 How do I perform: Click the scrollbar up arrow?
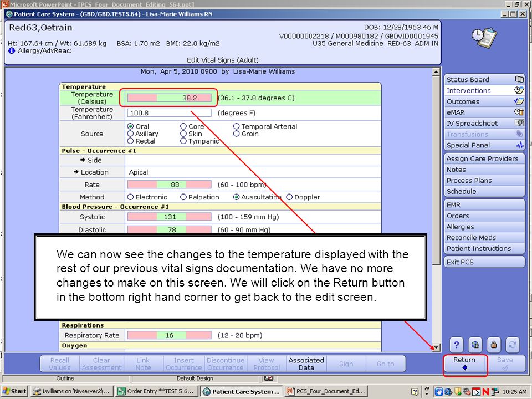coord(436,71)
